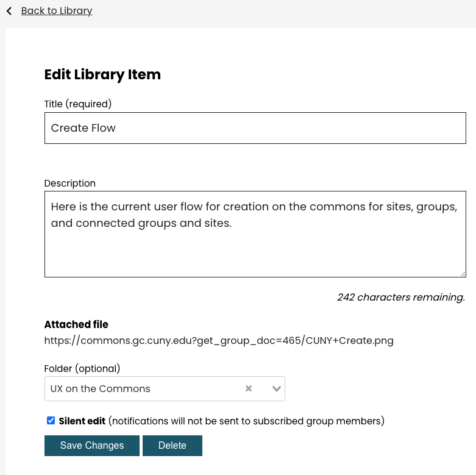Click the Attached file heading
476x475 pixels.
point(76,324)
